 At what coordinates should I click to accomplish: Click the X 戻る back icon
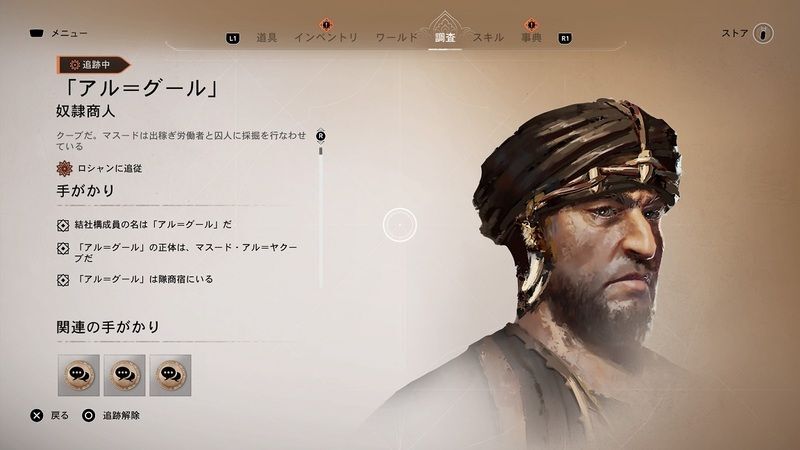tap(37, 415)
